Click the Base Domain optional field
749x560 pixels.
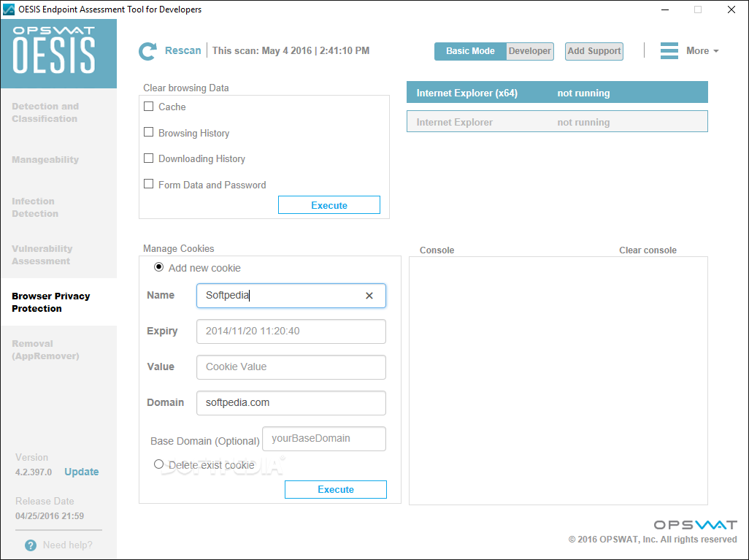(x=324, y=439)
